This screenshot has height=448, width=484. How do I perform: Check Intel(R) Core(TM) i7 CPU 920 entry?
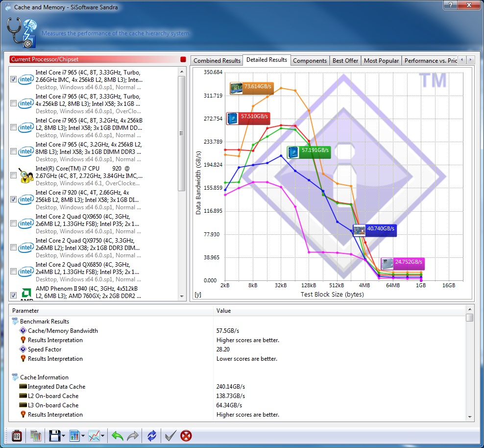click(13, 175)
